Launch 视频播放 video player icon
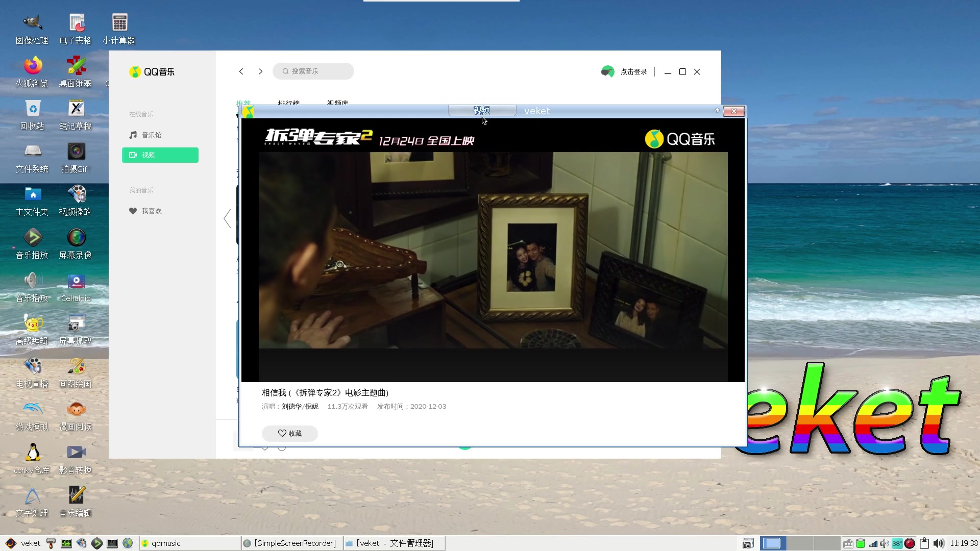 tap(76, 201)
